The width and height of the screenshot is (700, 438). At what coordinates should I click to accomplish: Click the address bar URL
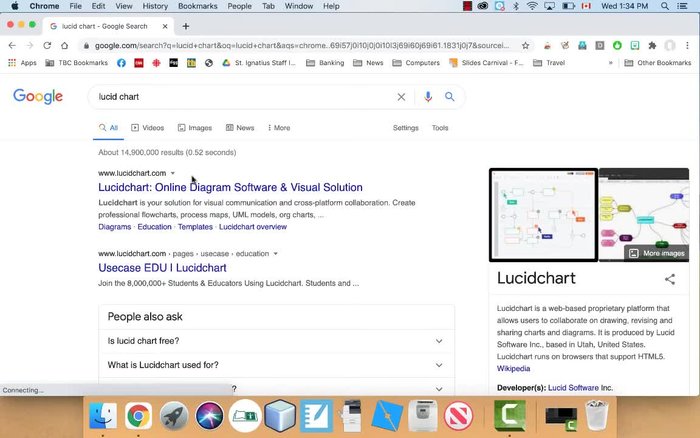301,46
